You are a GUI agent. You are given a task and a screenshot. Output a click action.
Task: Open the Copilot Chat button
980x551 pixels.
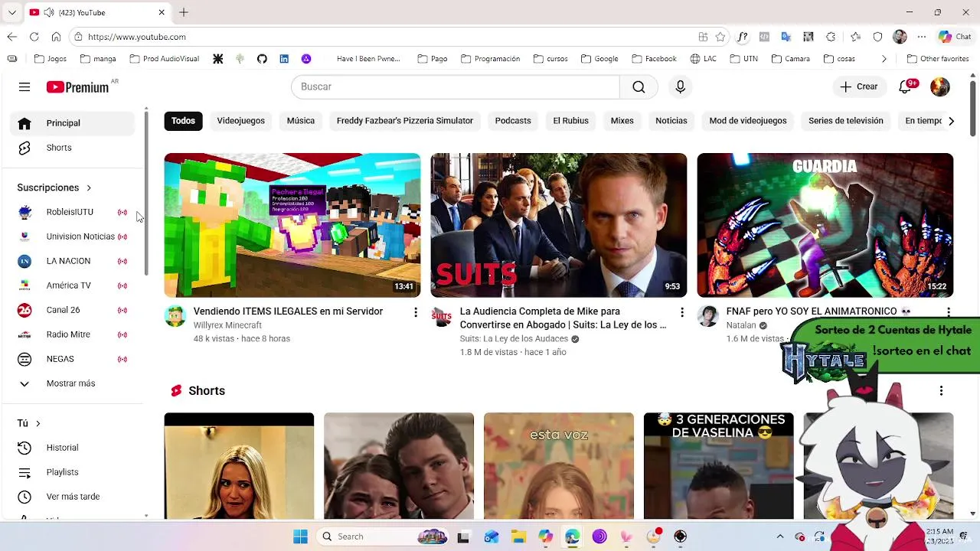pyautogui.click(x=955, y=37)
